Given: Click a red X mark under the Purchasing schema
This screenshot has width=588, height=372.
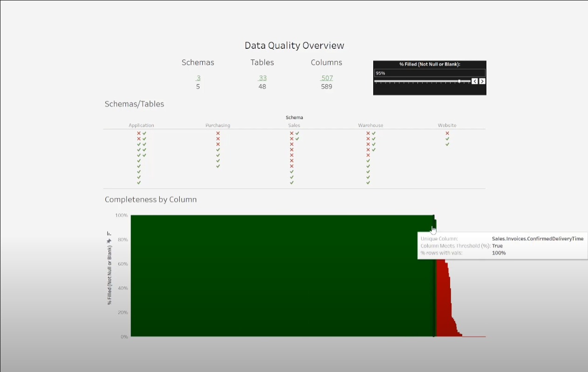Looking at the screenshot, I should coord(218,133).
